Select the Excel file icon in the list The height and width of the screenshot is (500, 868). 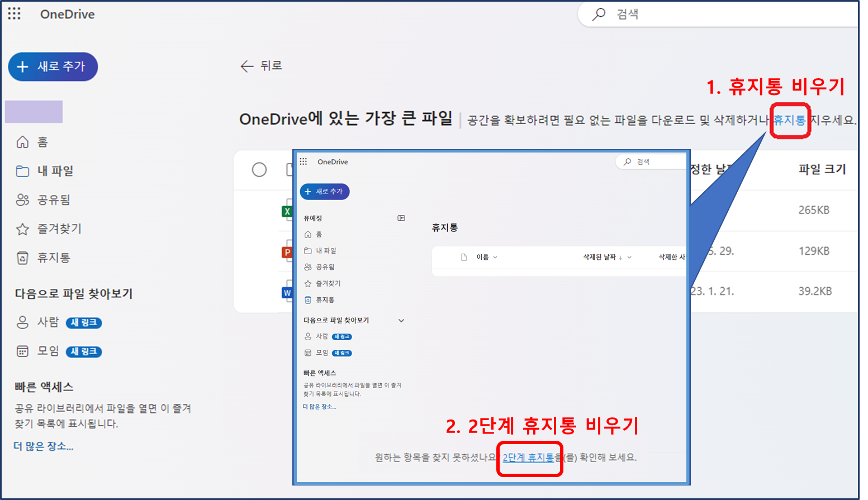(x=287, y=210)
